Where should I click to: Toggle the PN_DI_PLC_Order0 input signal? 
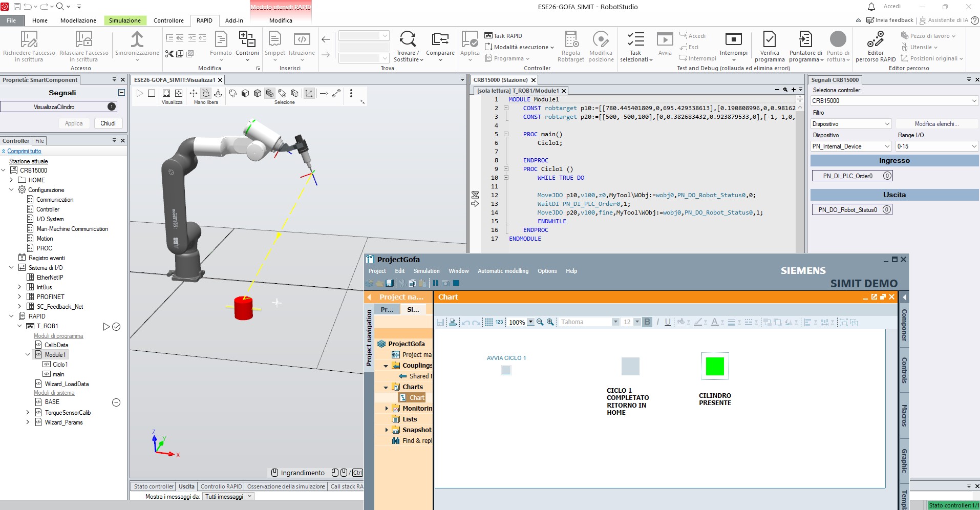[853, 176]
